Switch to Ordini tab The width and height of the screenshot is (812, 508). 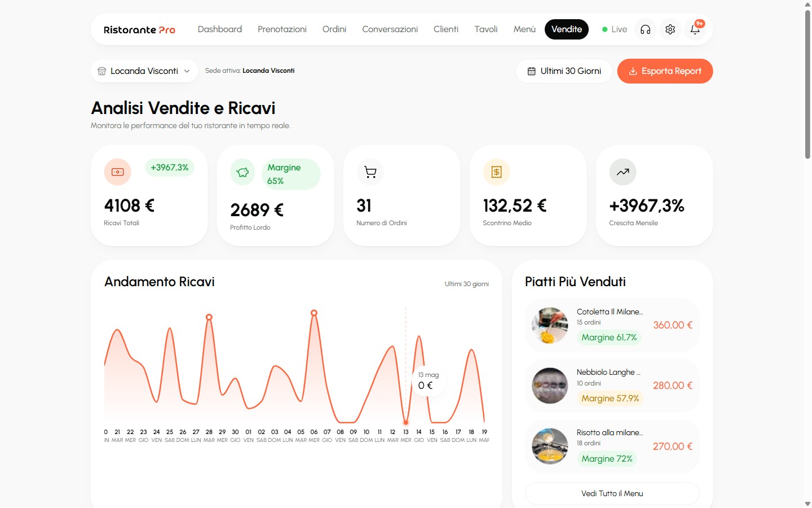pyautogui.click(x=334, y=29)
